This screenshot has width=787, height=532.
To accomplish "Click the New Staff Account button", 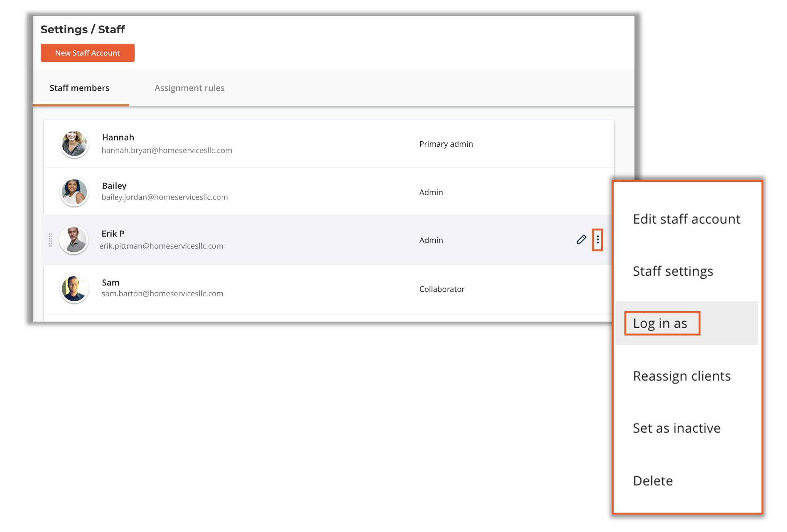I will [x=88, y=53].
